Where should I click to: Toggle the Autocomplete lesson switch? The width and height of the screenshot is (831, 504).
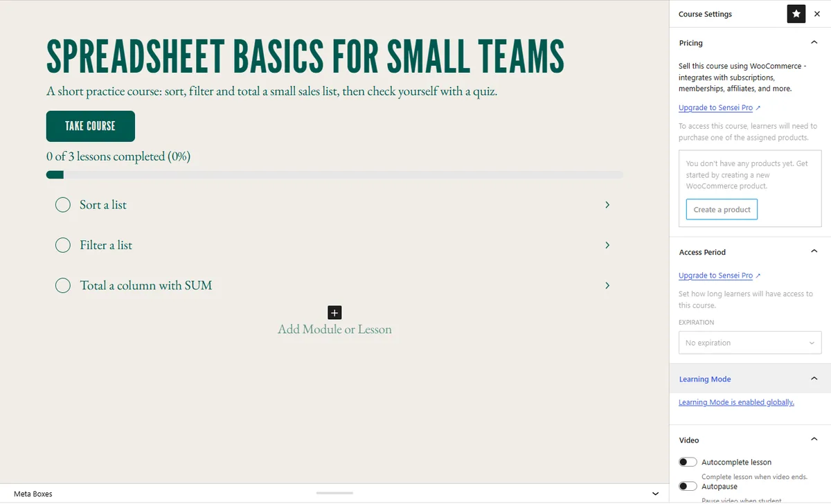click(x=688, y=462)
